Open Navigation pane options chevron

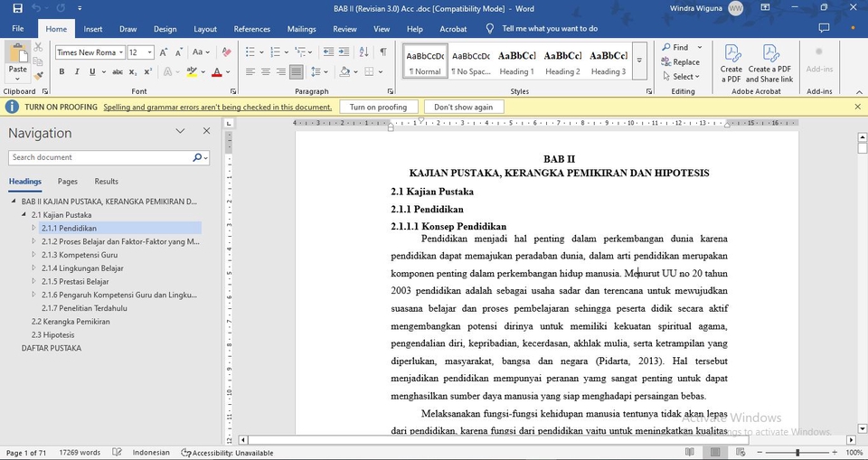(180, 131)
